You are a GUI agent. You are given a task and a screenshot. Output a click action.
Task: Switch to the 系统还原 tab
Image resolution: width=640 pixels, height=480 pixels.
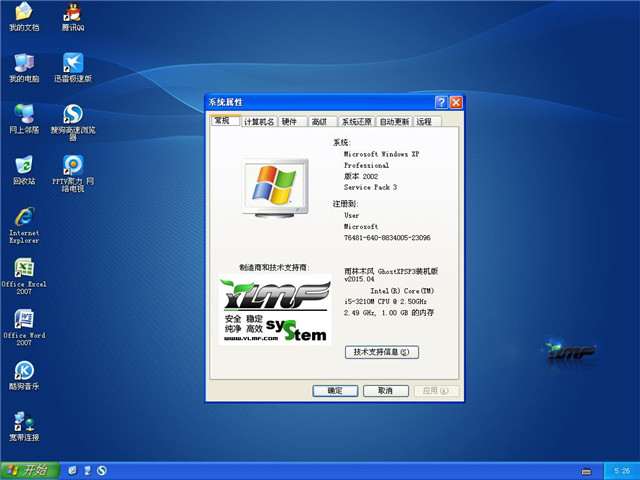pyautogui.click(x=357, y=122)
